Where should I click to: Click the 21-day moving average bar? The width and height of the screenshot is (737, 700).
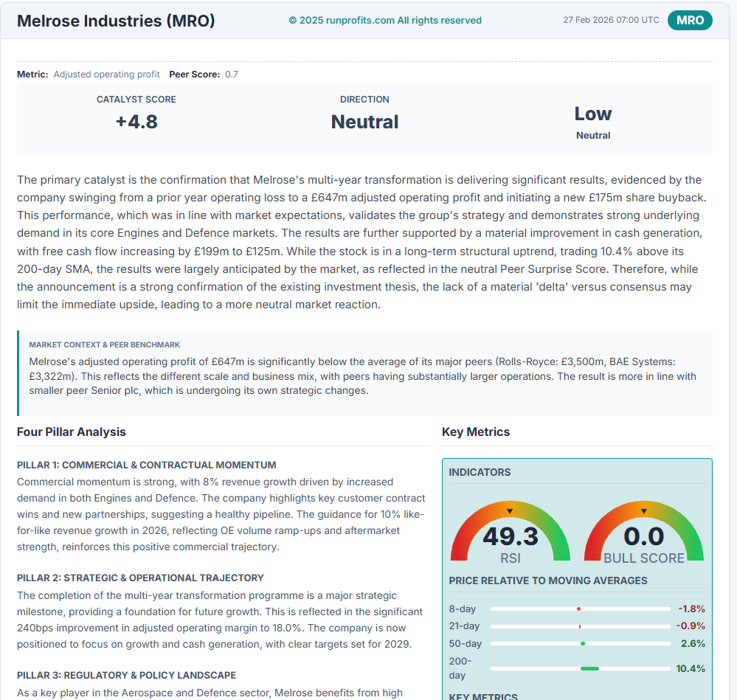(x=580, y=626)
